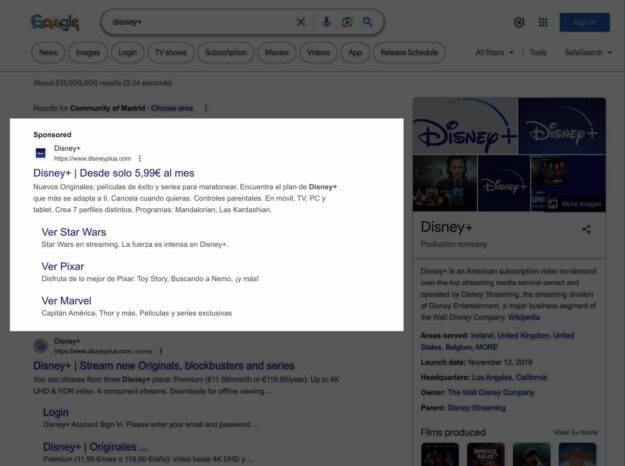This screenshot has height=466, width=625.
Task: Open the Disney Streaming parent link
Action: coord(476,408)
